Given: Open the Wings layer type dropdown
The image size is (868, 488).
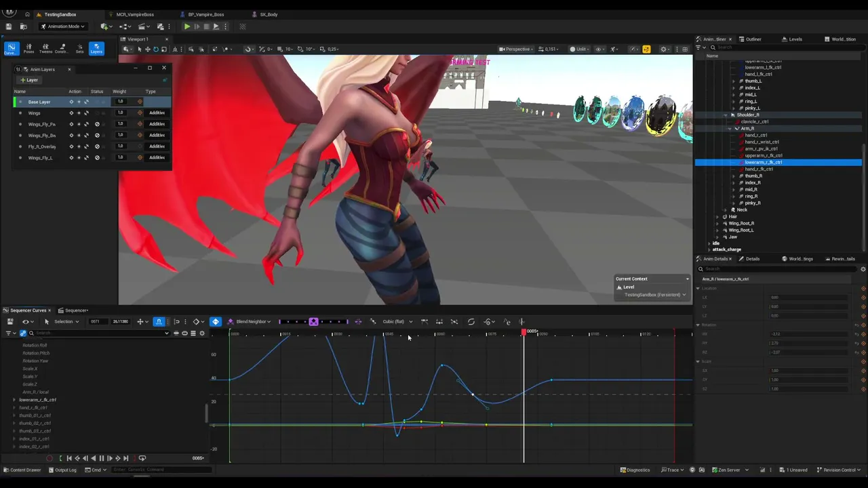Looking at the screenshot, I should click(x=157, y=113).
